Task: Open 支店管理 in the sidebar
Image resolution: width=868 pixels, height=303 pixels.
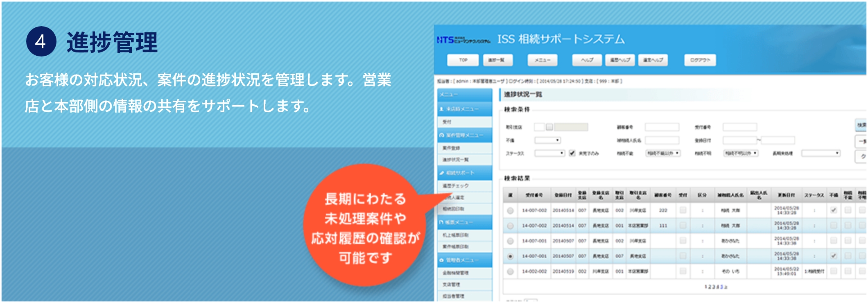Action: coord(465,285)
